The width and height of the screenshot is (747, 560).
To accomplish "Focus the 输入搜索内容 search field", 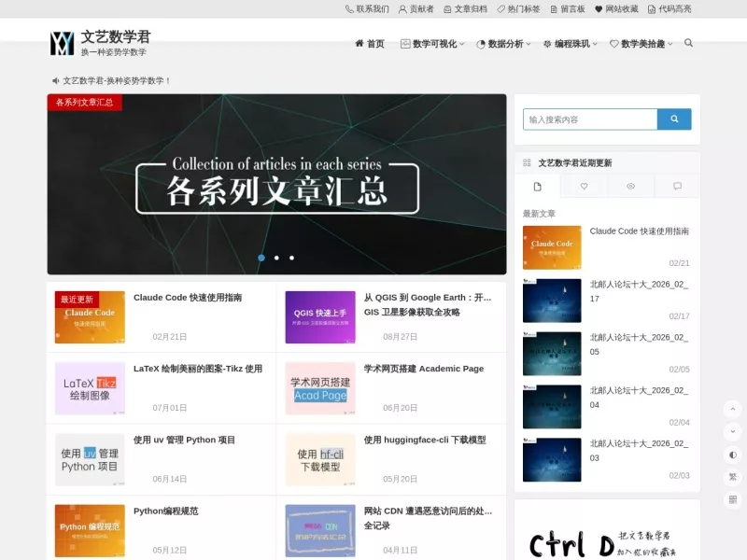I will [590, 119].
